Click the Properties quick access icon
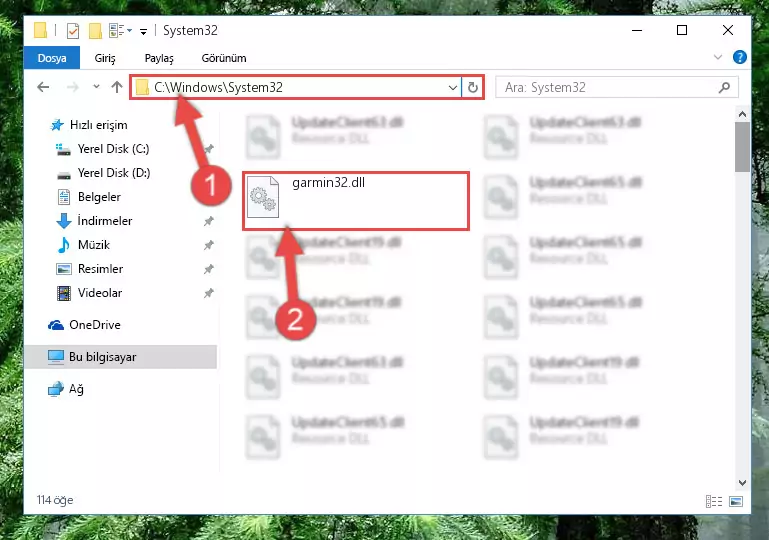Viewport: 769px width, 540px height. pyautogui.click(x=73, y=30)
